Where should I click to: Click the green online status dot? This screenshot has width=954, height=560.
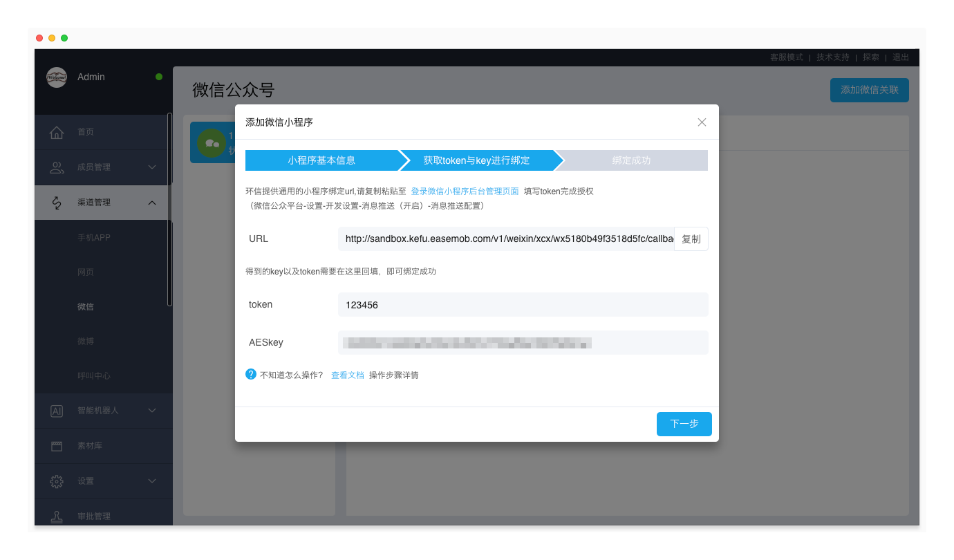point(159,77)
